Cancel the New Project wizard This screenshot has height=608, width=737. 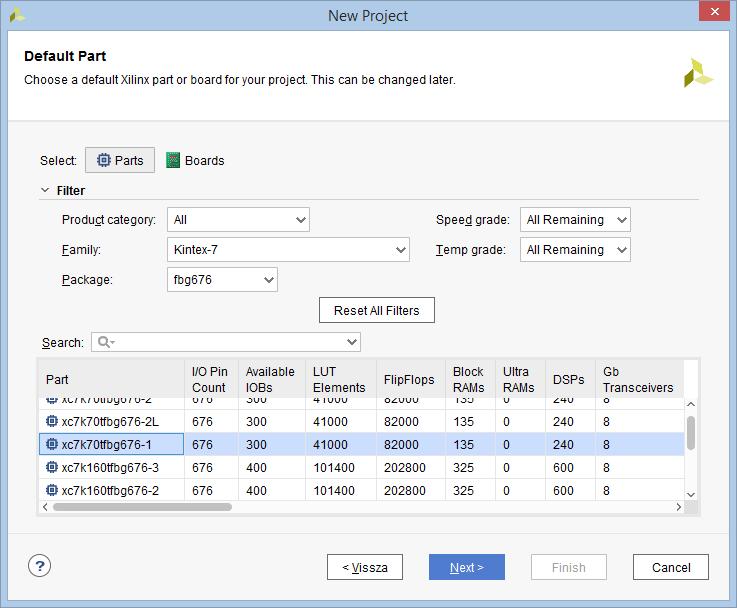671,567
